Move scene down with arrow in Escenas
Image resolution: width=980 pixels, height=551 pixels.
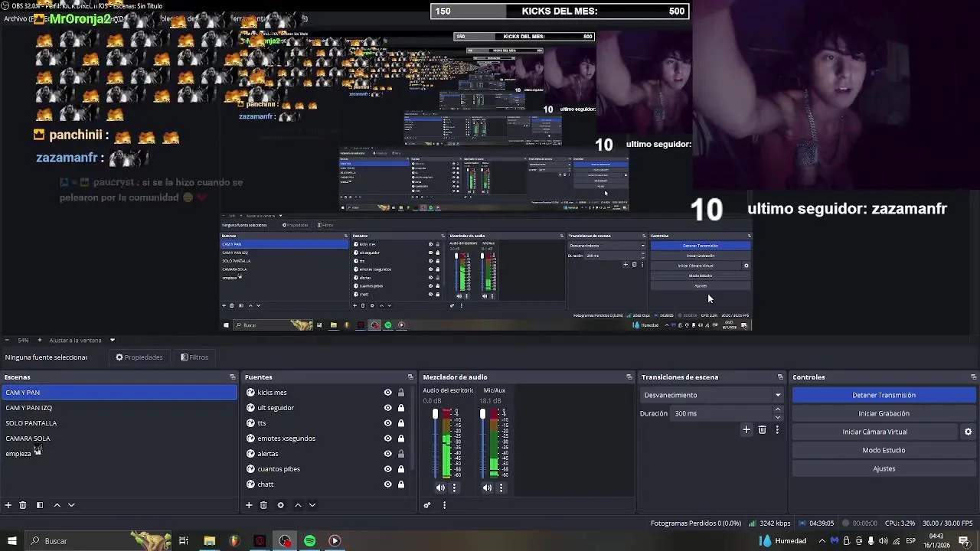(71, 505)
